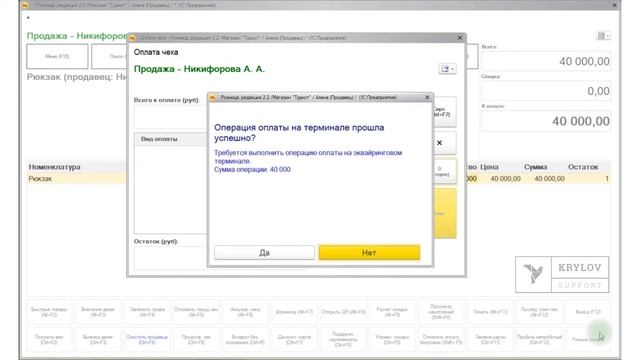Select Печать (Alt+F11)
This screenshot has width=640, height=360.
click(x=490, y=312)
